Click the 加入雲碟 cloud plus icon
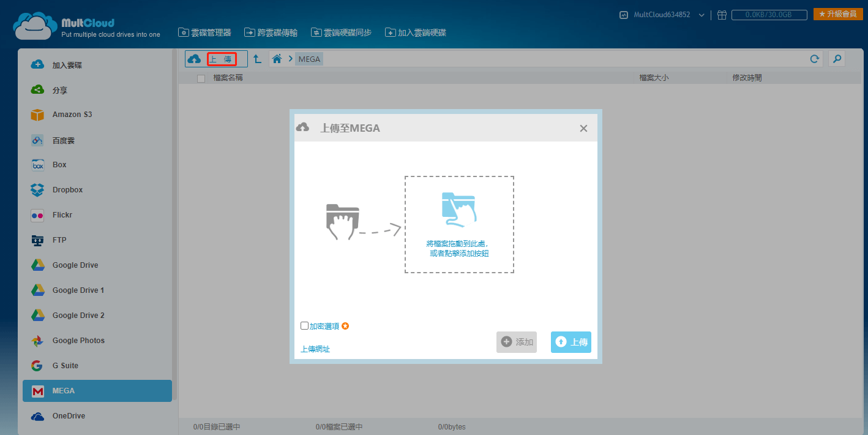 37,64
